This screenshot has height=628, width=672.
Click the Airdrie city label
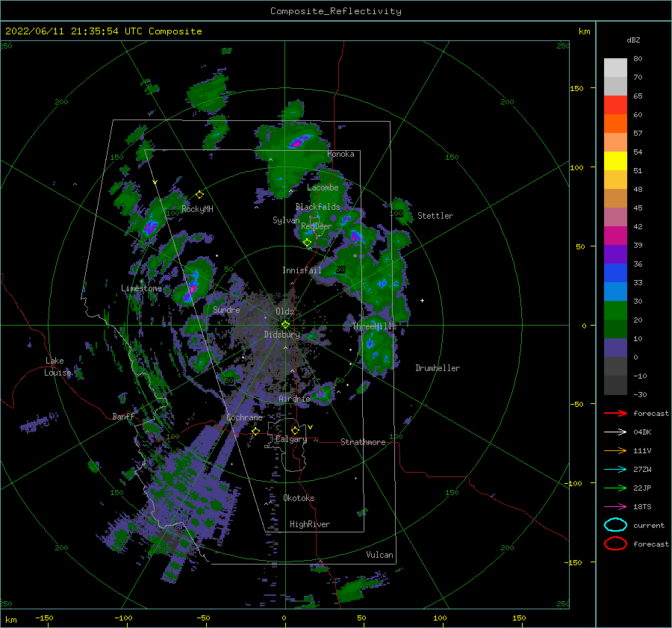pos(294,399)
